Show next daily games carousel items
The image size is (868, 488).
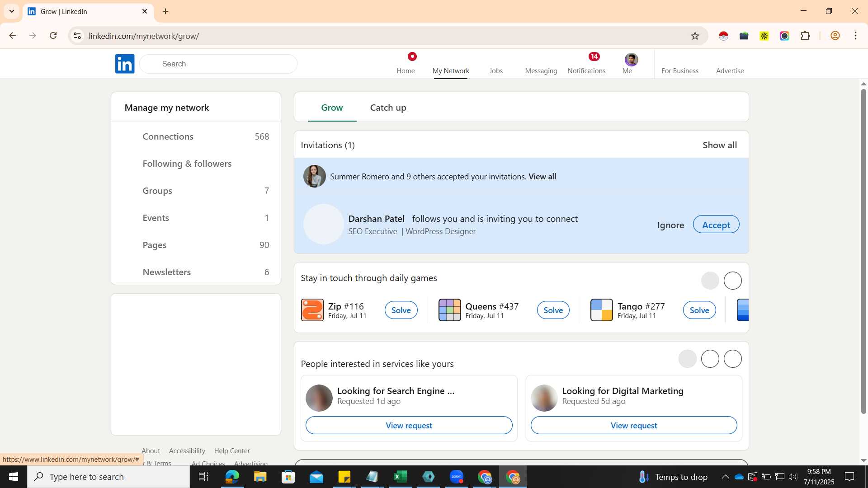coord(732,281)
